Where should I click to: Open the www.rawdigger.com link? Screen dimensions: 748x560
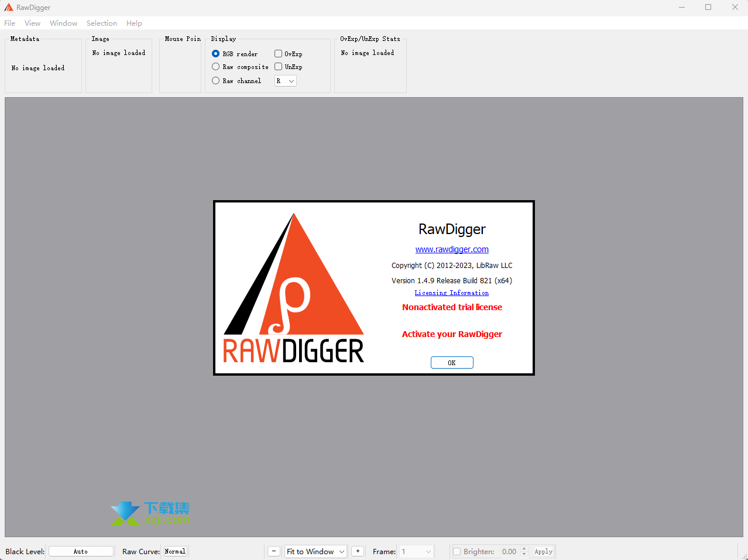(x=452, y=249)
